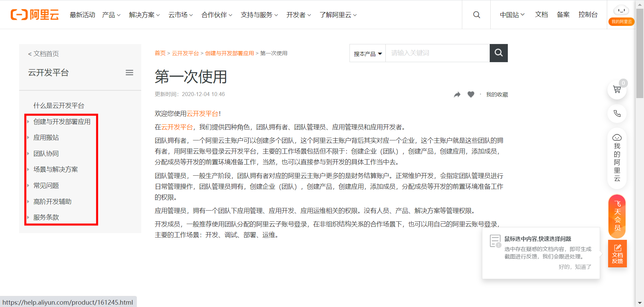Viewport: 644px width, 307px height.
Task: Open the 文档反馈 feedback button
Action: pyautogui.click(x=617, y=254)
